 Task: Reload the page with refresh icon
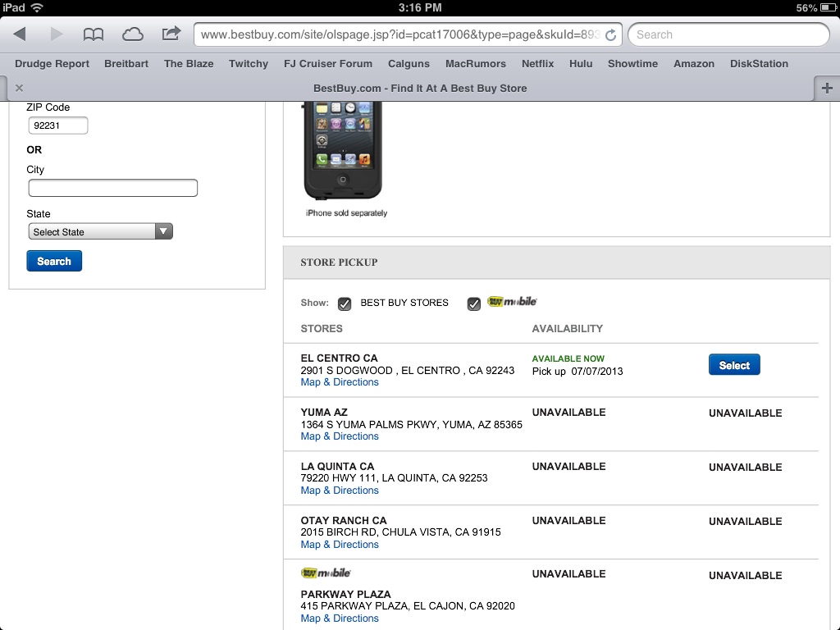tap(610, 34)
